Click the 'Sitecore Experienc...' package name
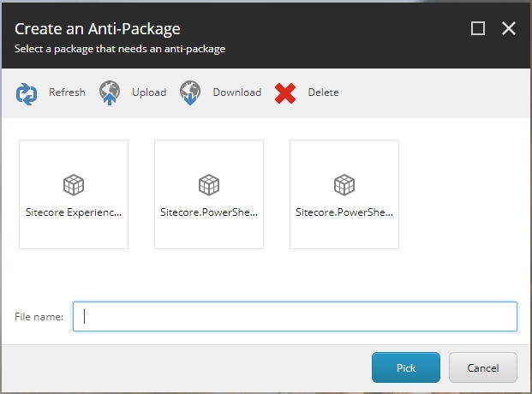This screenshot has width=532, height=394. (x=74, y=212)
